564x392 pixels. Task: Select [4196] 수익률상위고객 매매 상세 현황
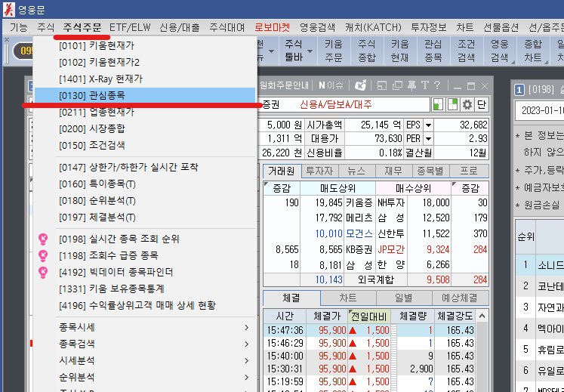click(x=145, y=306)
